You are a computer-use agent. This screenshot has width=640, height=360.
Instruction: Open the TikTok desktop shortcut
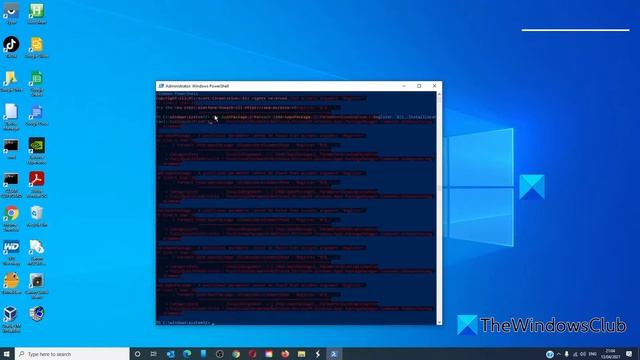pos(11,44)
